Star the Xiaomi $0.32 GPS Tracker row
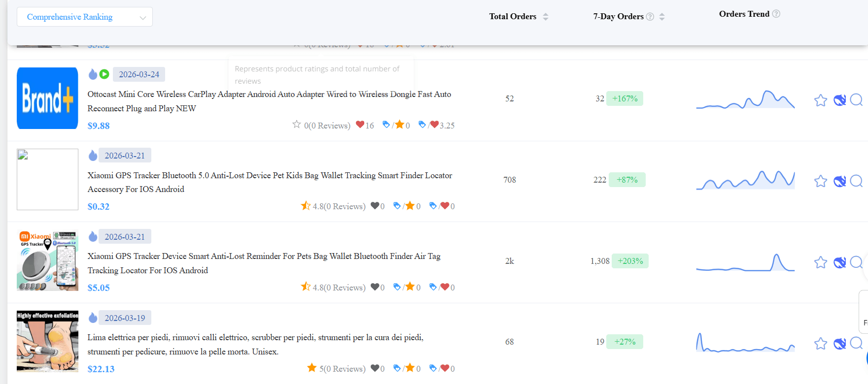868x384 pixels. point(820,181)
